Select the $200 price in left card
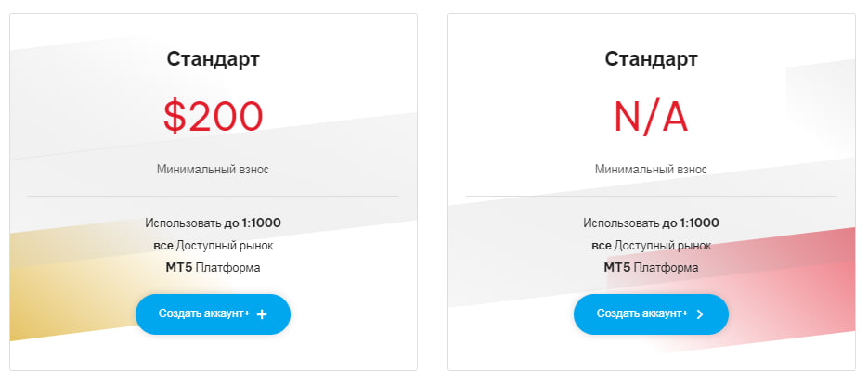The height and width of the screenshot is (383, 868). (214, 117)
